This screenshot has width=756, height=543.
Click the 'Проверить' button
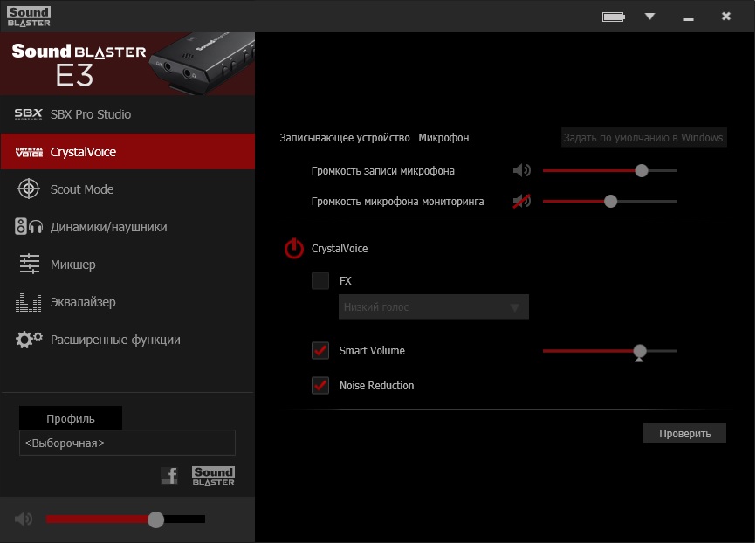[x=684, y=433]
